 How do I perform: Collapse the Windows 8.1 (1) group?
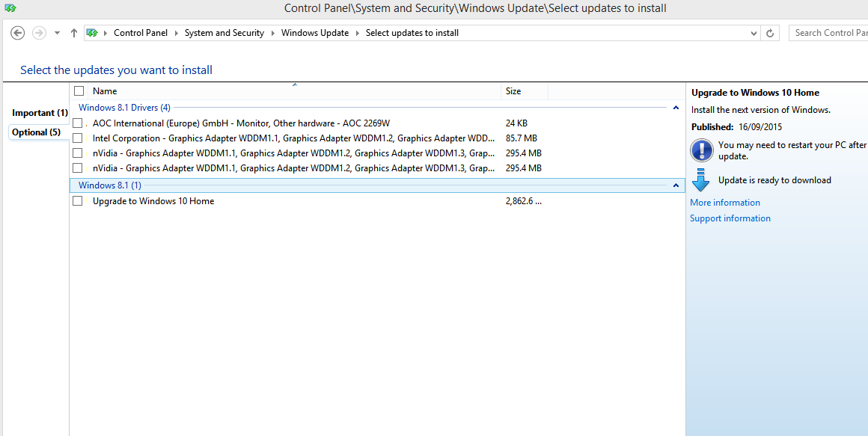(676, 185)
